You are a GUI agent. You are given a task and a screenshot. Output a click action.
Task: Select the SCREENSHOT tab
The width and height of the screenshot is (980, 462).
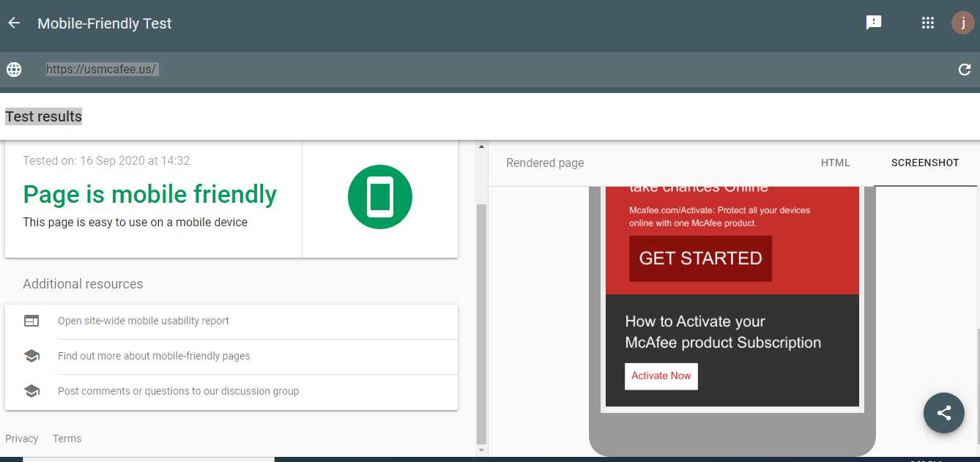(924, 163)
